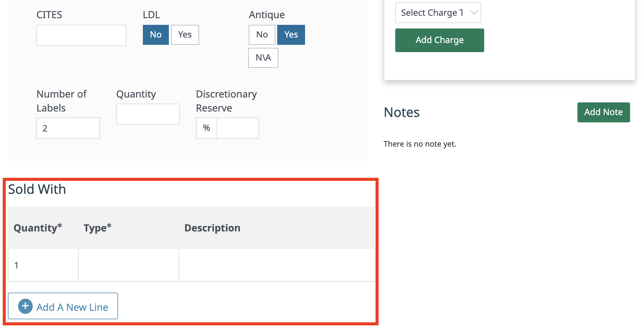Click the Sold With Quantity cell showing 1

click(x=43, y=265)
